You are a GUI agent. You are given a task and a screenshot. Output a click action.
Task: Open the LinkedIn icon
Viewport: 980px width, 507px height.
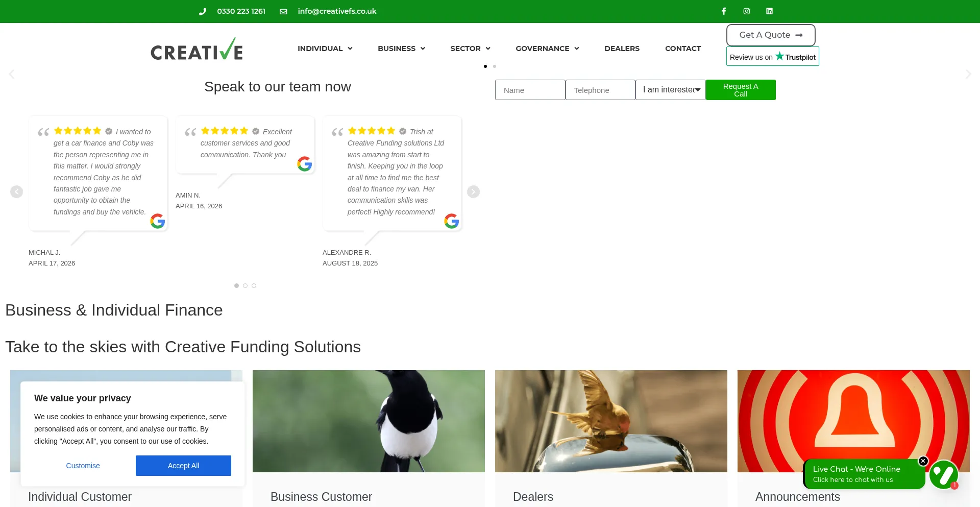coord(769,11)
